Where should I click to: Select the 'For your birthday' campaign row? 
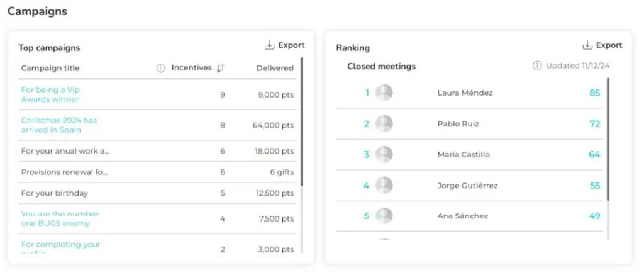55,193
